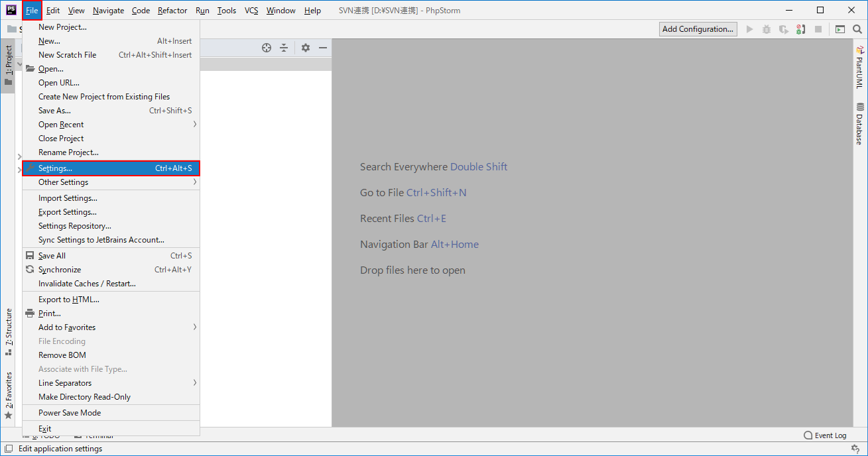Image resolution: width=868 pixels, height=456 pixels.
Task: Expand the Open Recent submenu
Action: [x=111, y=125]
